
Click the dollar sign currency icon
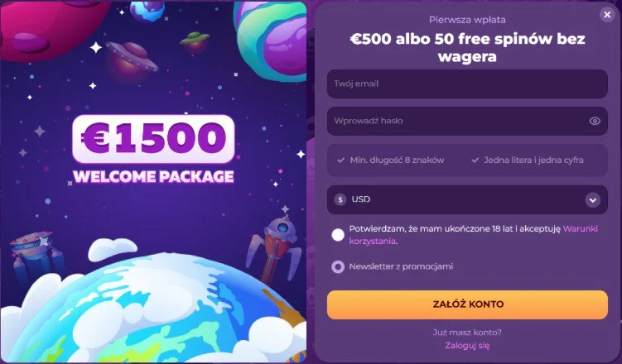(x=340, y=199)
